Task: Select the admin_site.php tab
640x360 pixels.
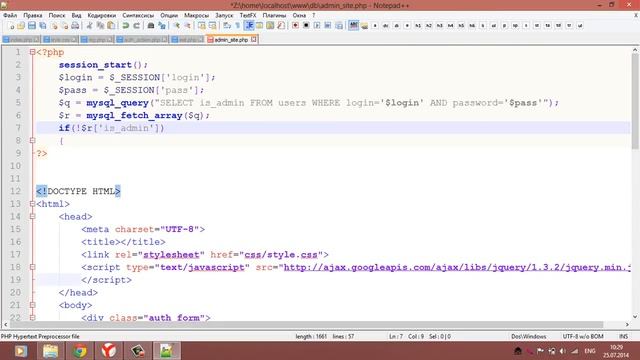Action: 231,40
